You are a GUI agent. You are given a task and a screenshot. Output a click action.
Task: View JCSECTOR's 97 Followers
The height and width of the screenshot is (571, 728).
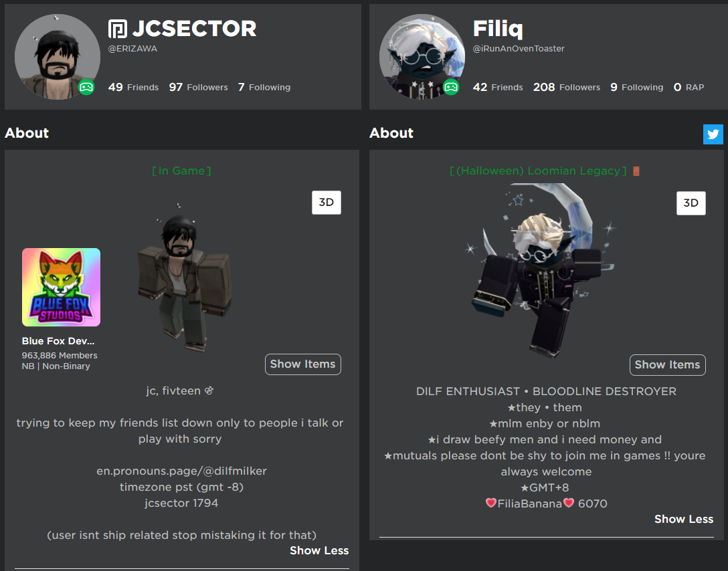(x=198, y=87)
